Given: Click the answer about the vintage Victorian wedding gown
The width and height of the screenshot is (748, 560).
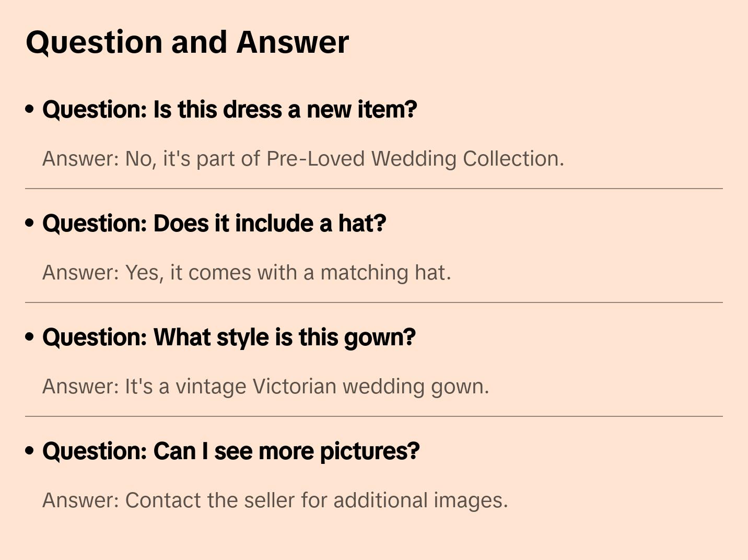Looking at the screenshot, I should [x=265, y=387].
